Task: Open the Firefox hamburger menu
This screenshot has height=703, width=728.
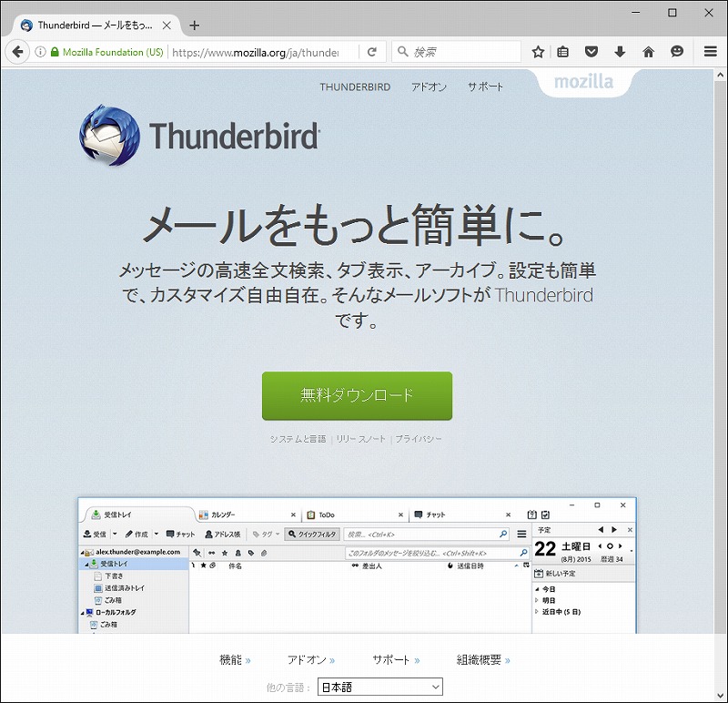Action: (711, 52)
